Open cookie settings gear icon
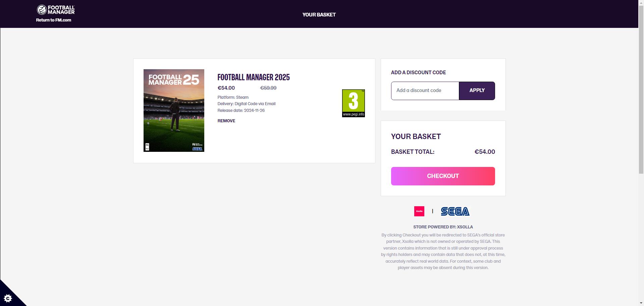 pos(8,298)
